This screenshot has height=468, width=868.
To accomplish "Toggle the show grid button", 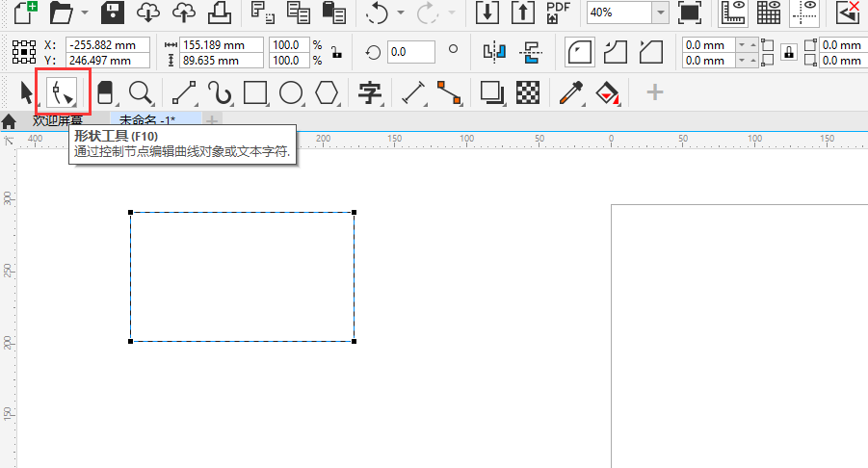I will click(768, 13).
